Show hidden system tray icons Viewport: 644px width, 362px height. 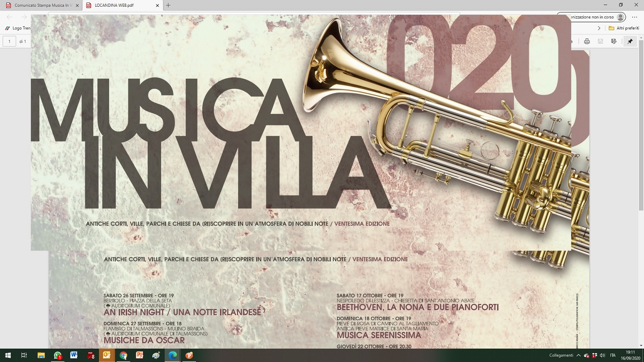point(579,355)
